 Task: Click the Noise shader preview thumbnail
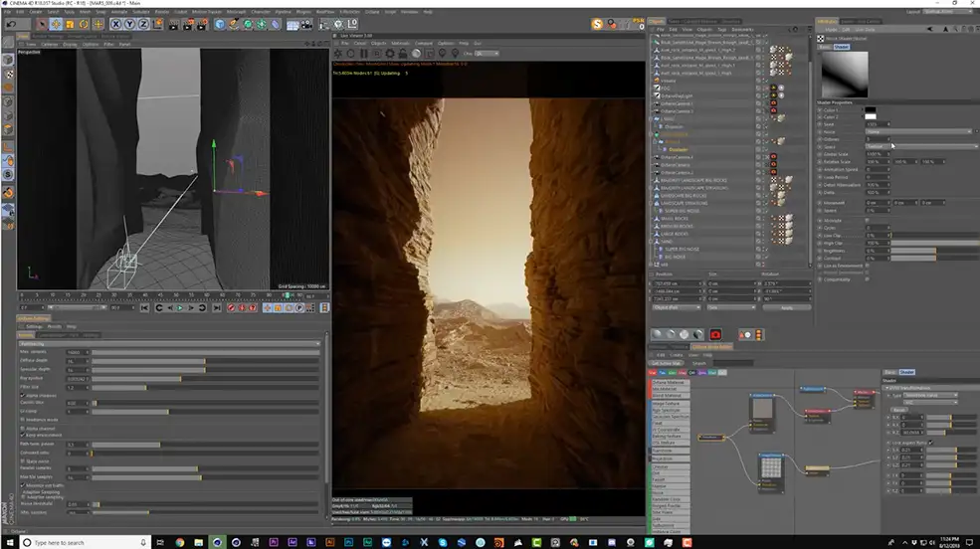[x=845, y=74]
